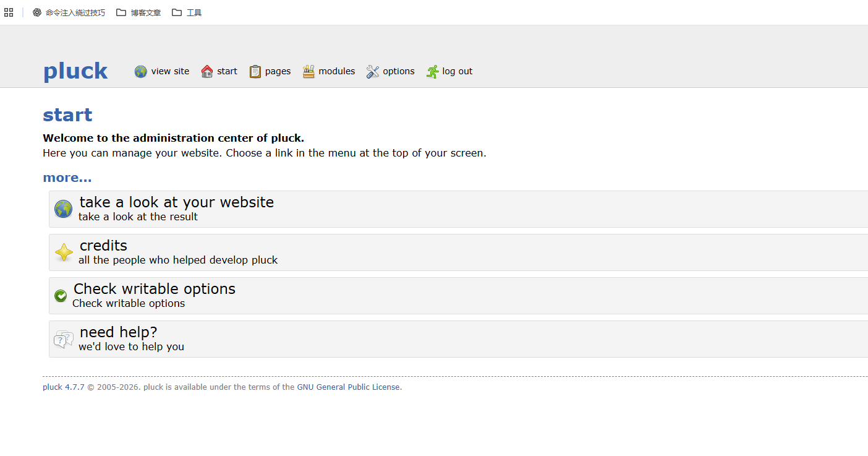
Task: Click the modules toolbox icon
Action: tap(308, 72)
